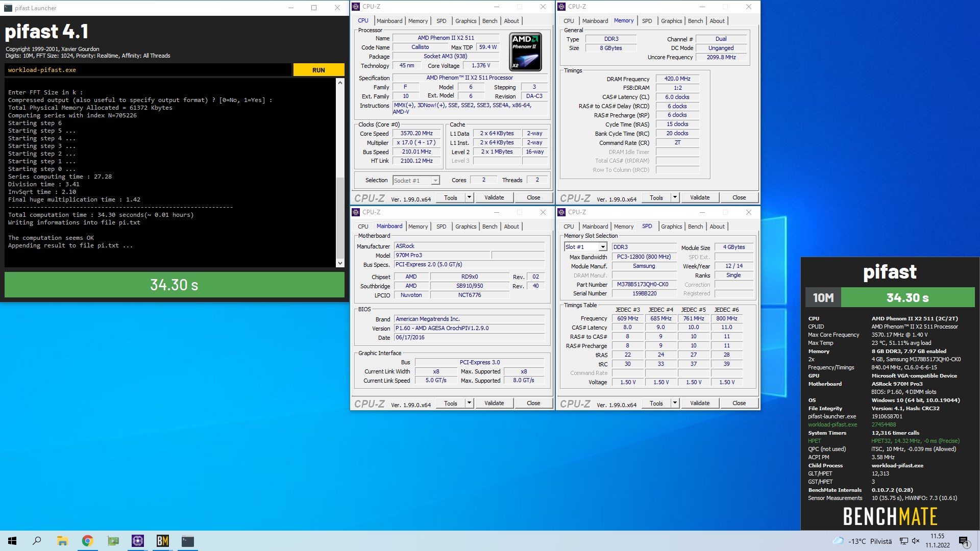Click DRAM Frequency value 420.0 MHz
This screenshot has width=980, height=551.
pyautogui.click(x=677, y=79)
